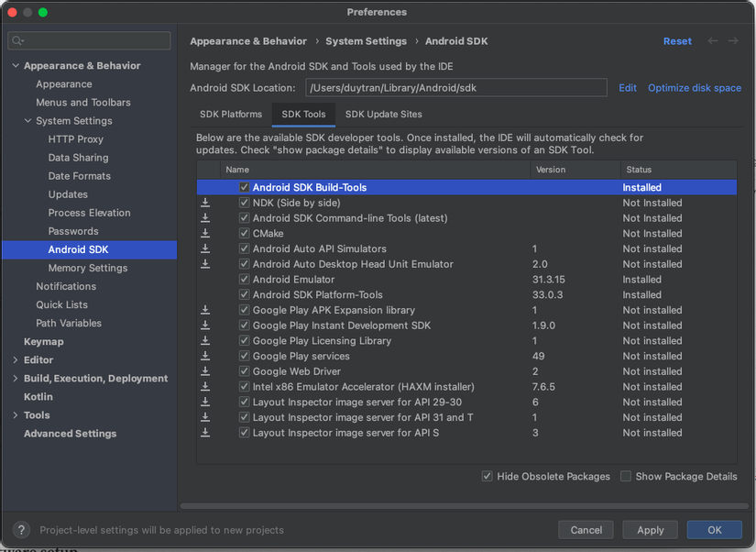Expand Build, Execution, Deployment section
This screenshot has height=552, width=756.
pos(14,378)
